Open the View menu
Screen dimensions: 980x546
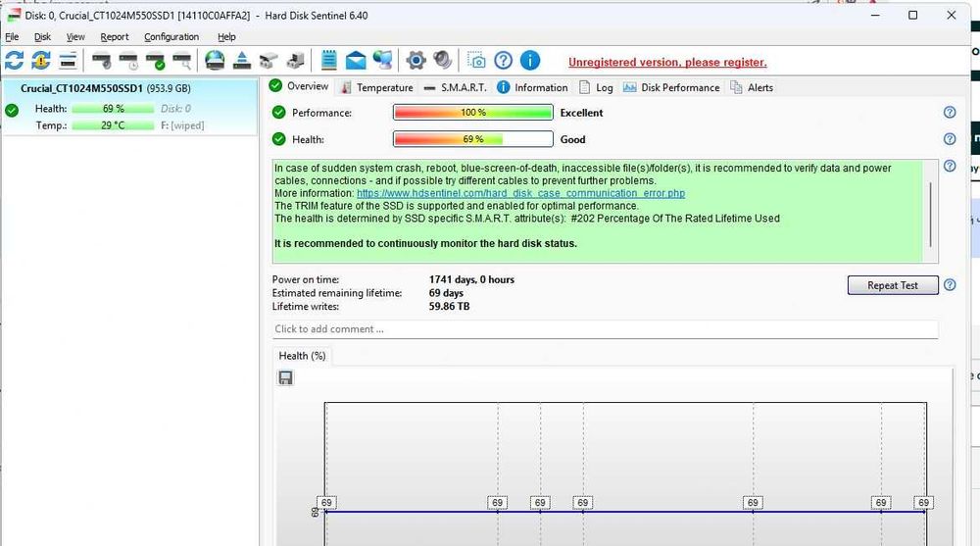[75, 37]
